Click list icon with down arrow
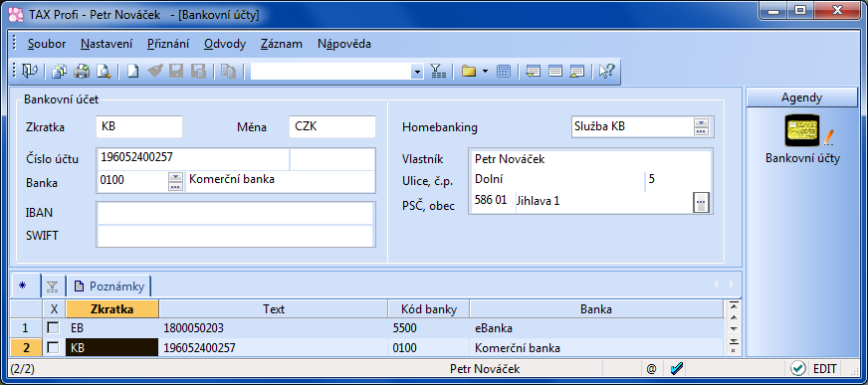This screenshot has width=868, height=385. click(534, 72)
